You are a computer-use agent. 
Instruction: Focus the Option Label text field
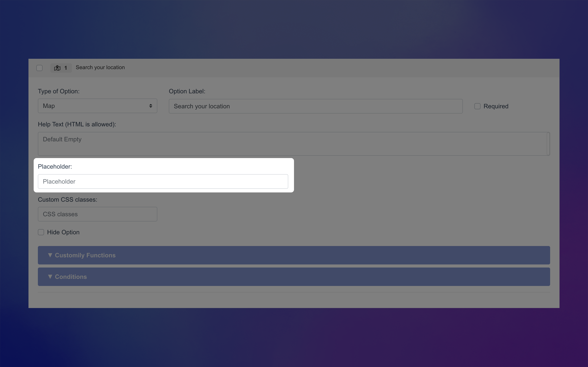(x=315, y=106)
